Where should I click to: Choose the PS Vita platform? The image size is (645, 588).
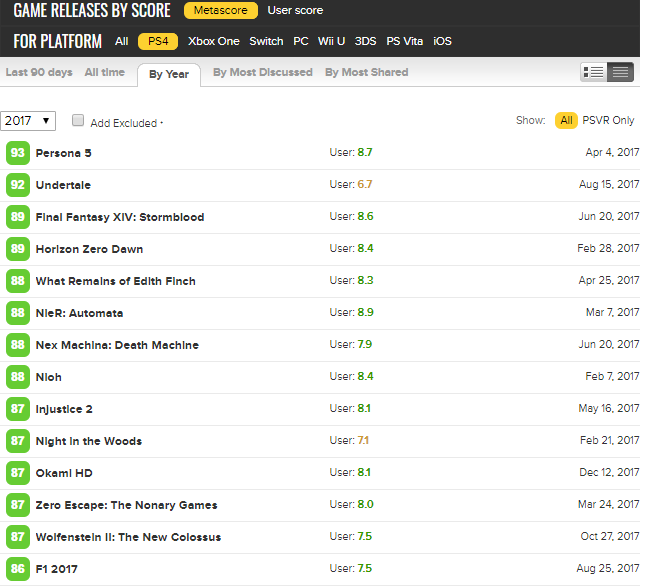pos(404,41)
